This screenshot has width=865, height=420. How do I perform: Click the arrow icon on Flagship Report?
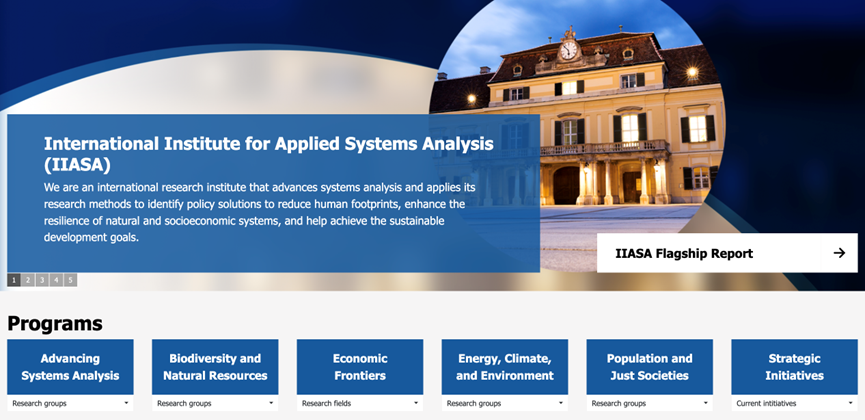(839, 253)
